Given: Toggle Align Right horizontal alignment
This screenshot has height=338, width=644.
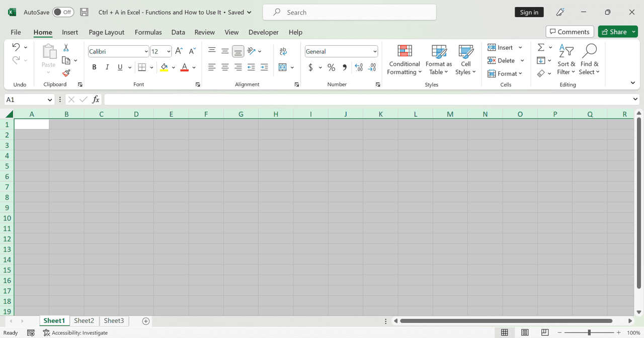Looking at the screenshot, I should pos(238,67).
